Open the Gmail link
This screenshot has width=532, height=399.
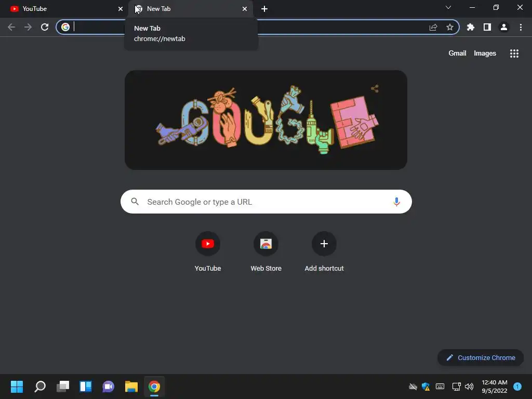tap(457, 54)
